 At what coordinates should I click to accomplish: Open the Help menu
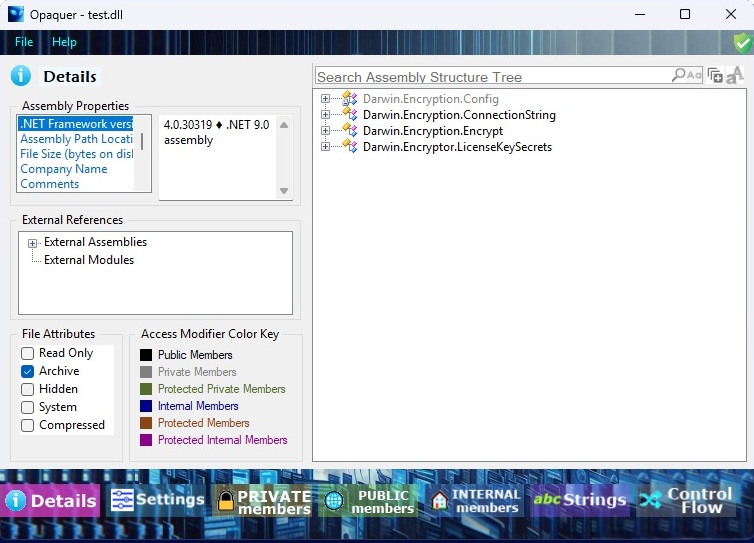pos(64,42)
